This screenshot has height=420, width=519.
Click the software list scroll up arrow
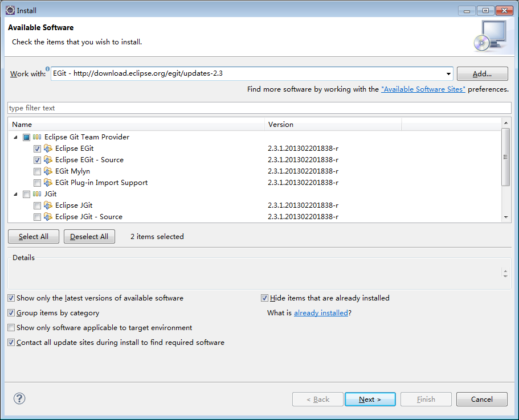click(x=506, y=123)
